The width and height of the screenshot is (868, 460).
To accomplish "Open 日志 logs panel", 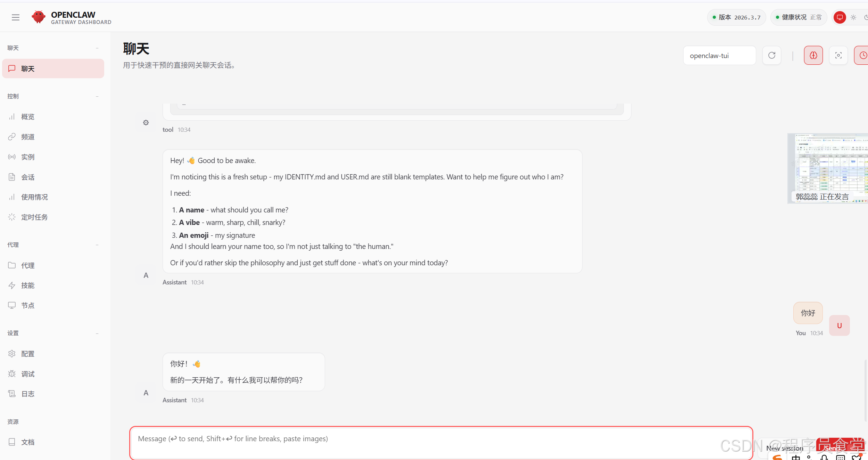I will point(28,393).
